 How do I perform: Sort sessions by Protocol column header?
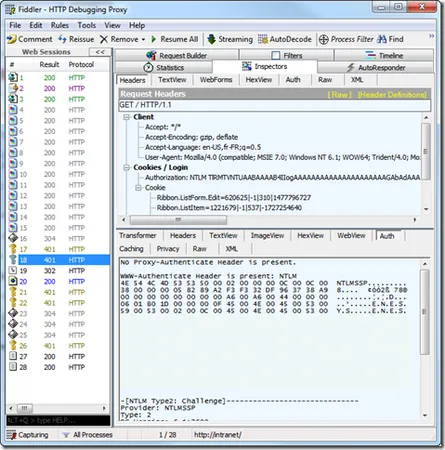click(81, 65)
